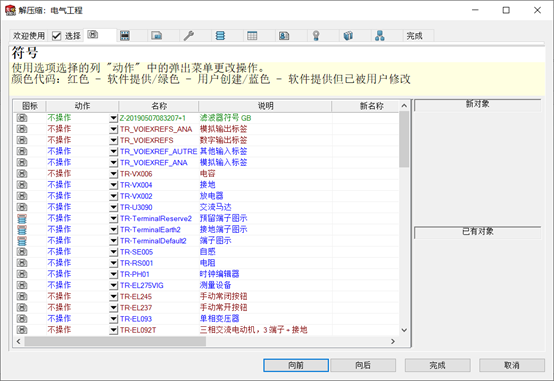Viewport: 554px width, 381px height.
Task: Open action dropdown for Z-20190507083207-1
Action: pos(113,118)
